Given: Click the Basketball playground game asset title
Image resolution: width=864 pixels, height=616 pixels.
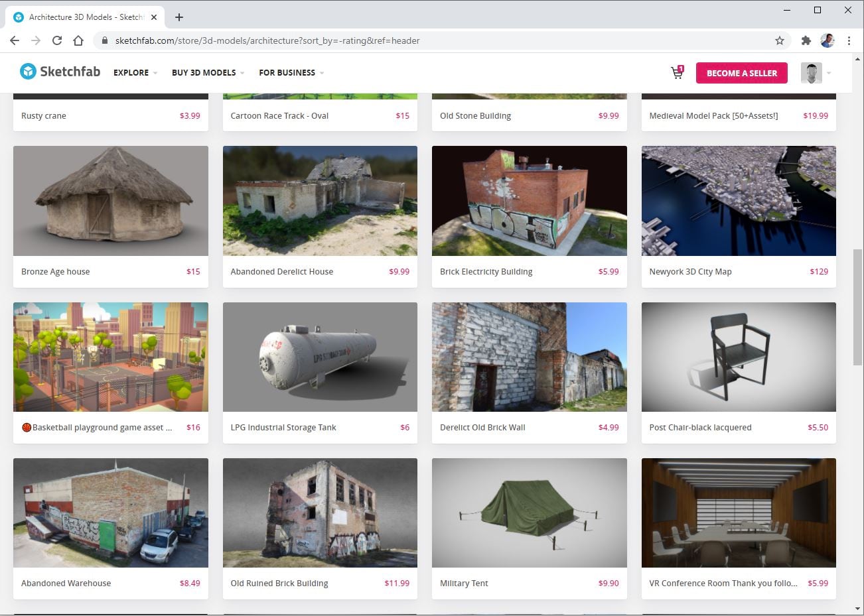Looking at the screenshot, I should click(98, 428).
